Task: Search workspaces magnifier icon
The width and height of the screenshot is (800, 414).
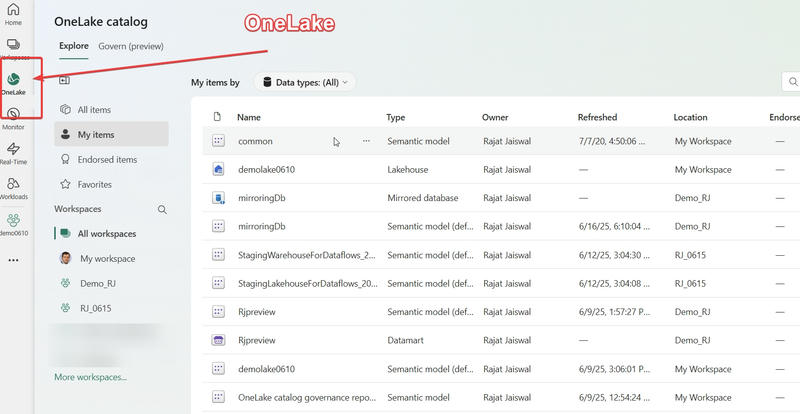Action: [x=162, y=209]
